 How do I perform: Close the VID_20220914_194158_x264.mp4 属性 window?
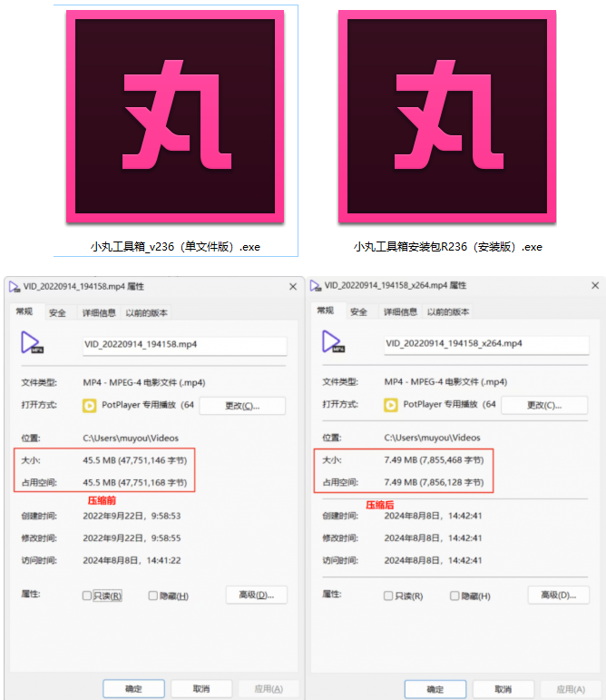595,285
